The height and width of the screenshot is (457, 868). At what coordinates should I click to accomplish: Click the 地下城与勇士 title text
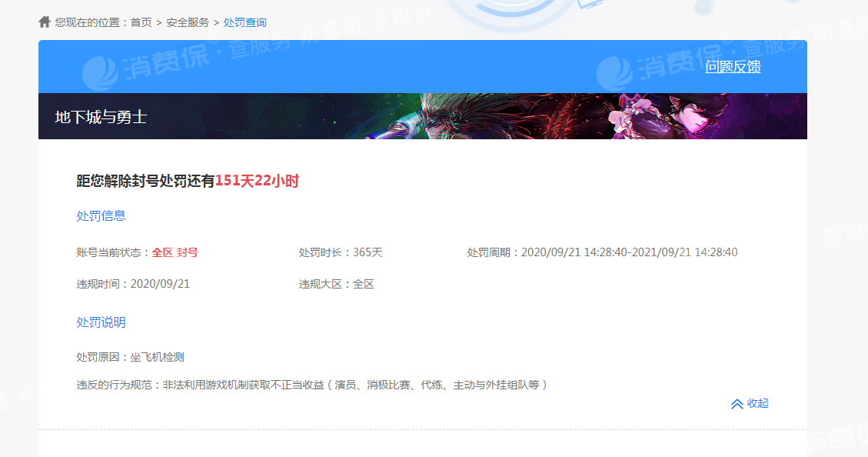pyautogui.click(x=101, y=117)
